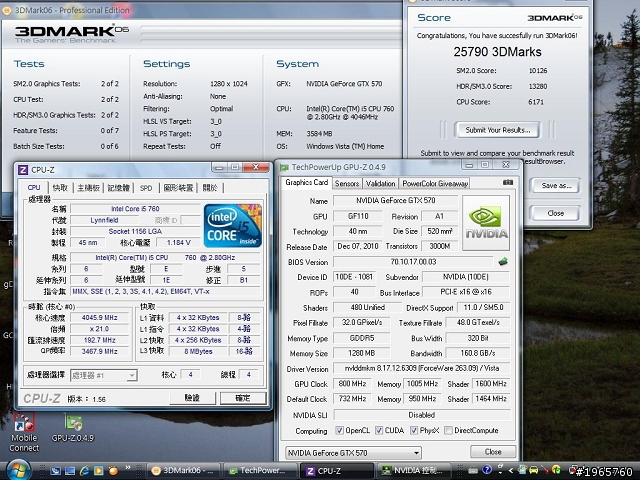Click the keyboard language bar tray icon

(x=473, y=471)
